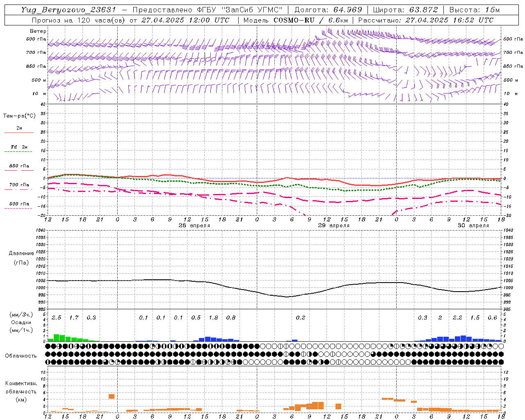The height and width of the screenshot is (420, 525).
Task: Click the 'Давление' pressure panel label
Action: [21, 253]
